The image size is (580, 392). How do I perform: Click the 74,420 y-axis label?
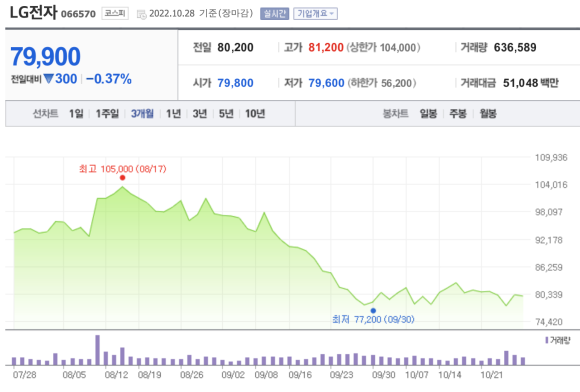[549, 322]
